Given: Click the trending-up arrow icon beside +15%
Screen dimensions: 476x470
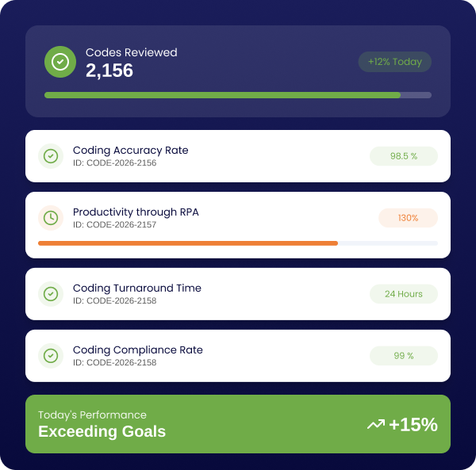Looking at the screenshot, I should (375, 425).
